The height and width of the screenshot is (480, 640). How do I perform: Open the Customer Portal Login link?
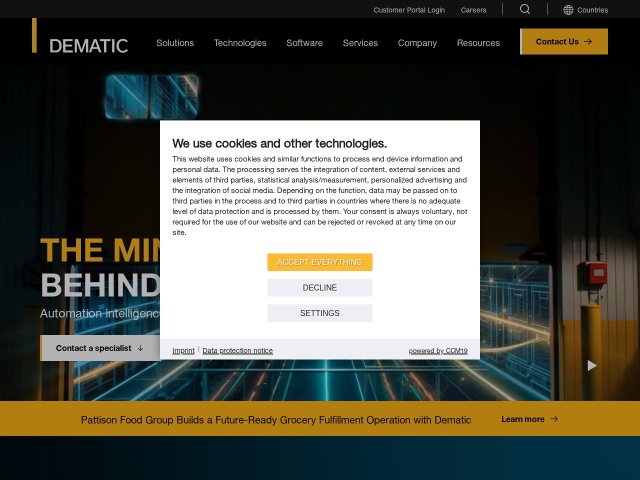coord(409,10)
